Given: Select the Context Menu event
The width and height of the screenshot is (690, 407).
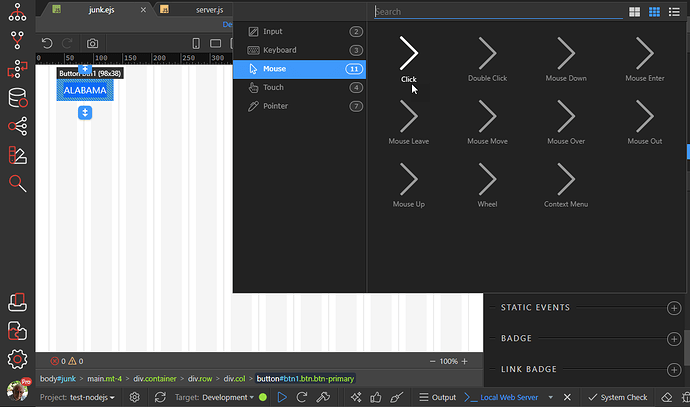Looking at the screenshot, I should [566, 186].
